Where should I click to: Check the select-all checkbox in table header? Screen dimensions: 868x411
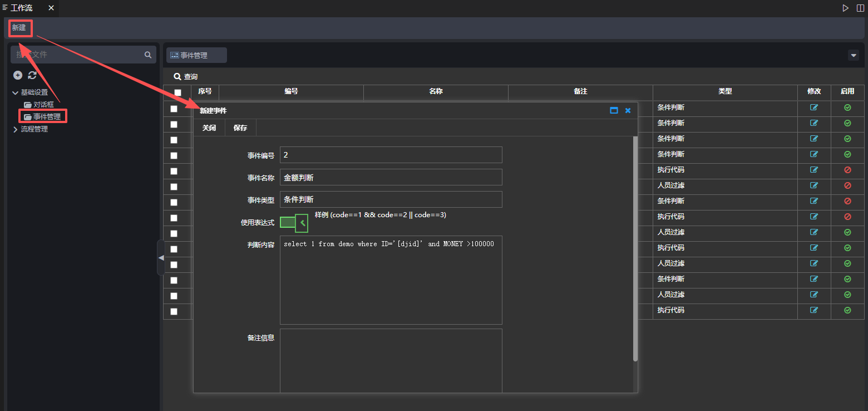(177, 92)
